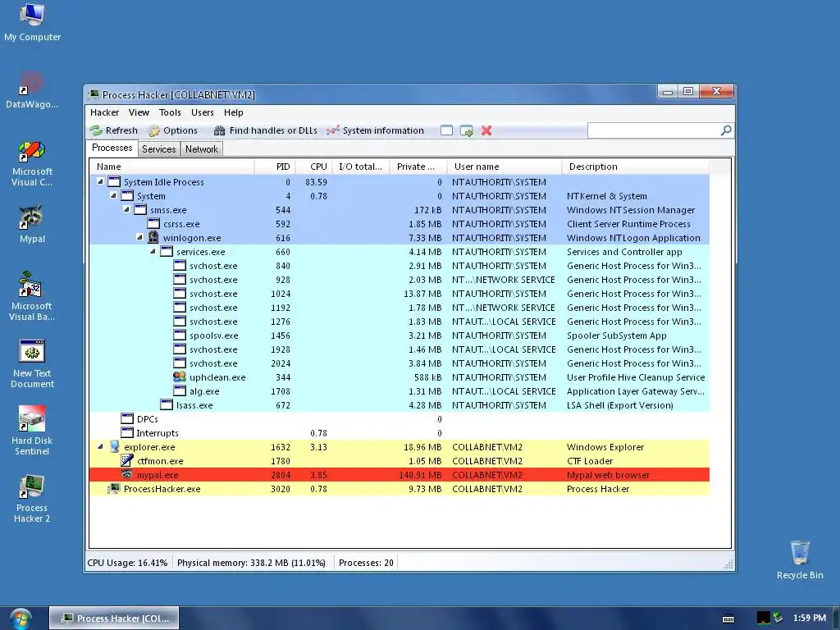Switch to the Network tab

click(x=202, y=149)
